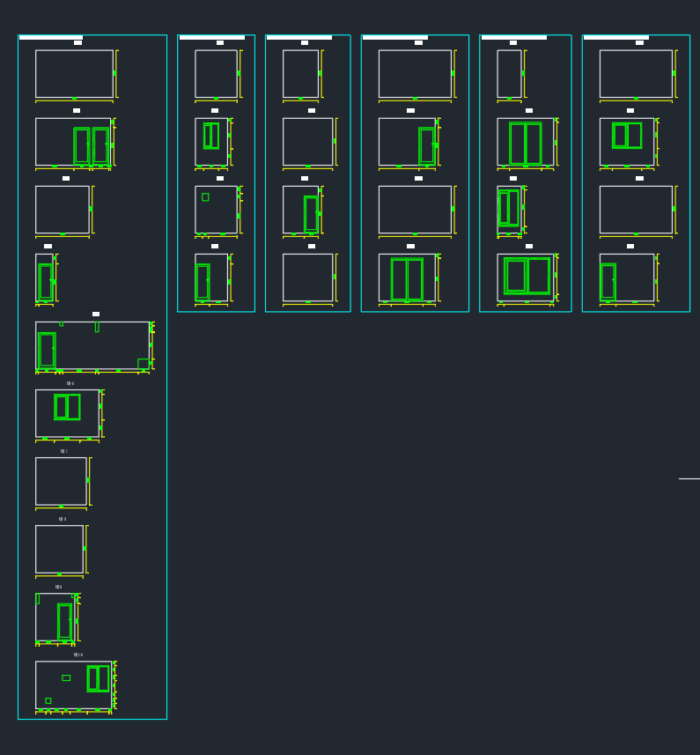Select the green door in second column's bottom panel
The width and height of the screenshot is (700, 755).
coord(203,282)
